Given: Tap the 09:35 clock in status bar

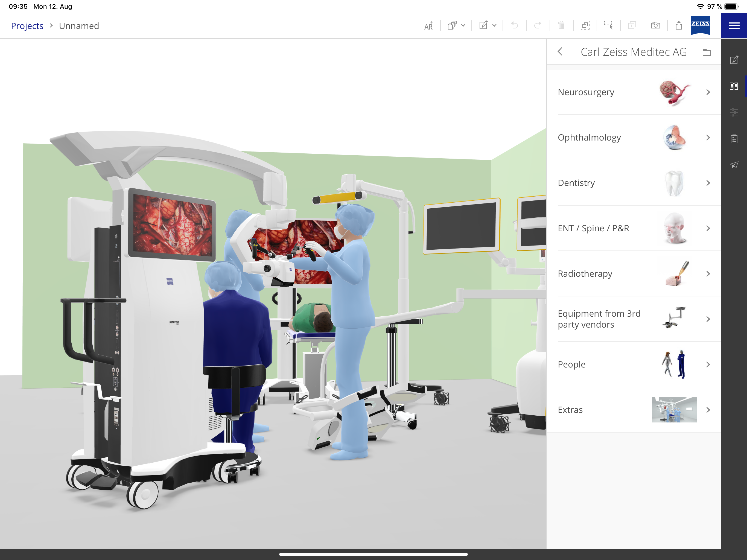Looking at the screenshot, I should (18, 6).
